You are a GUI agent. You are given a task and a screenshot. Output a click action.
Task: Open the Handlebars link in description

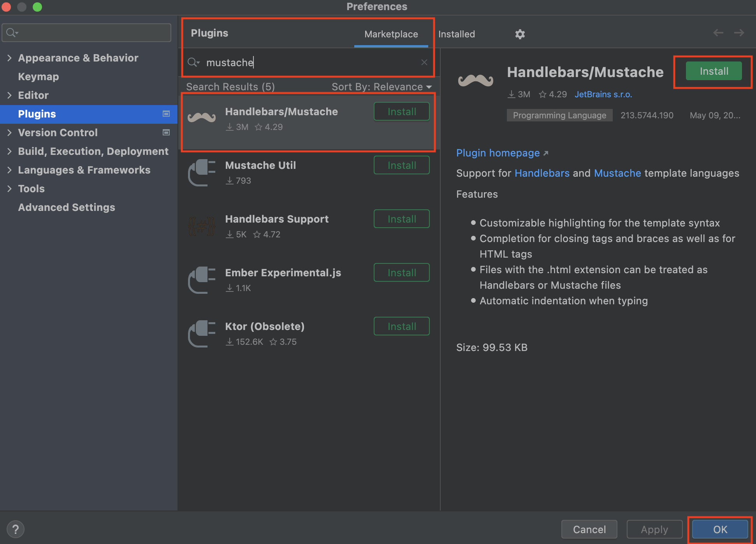[x=542, y=173]
